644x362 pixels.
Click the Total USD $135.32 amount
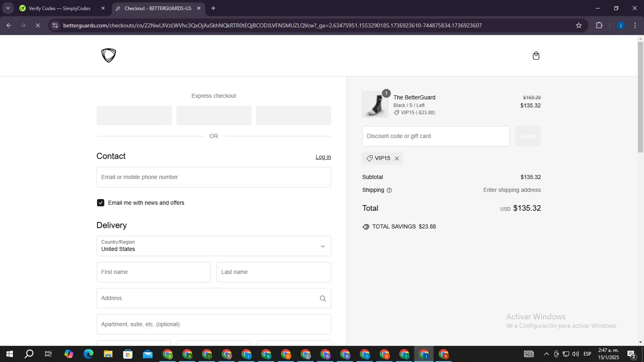click(x=520, y=208)
